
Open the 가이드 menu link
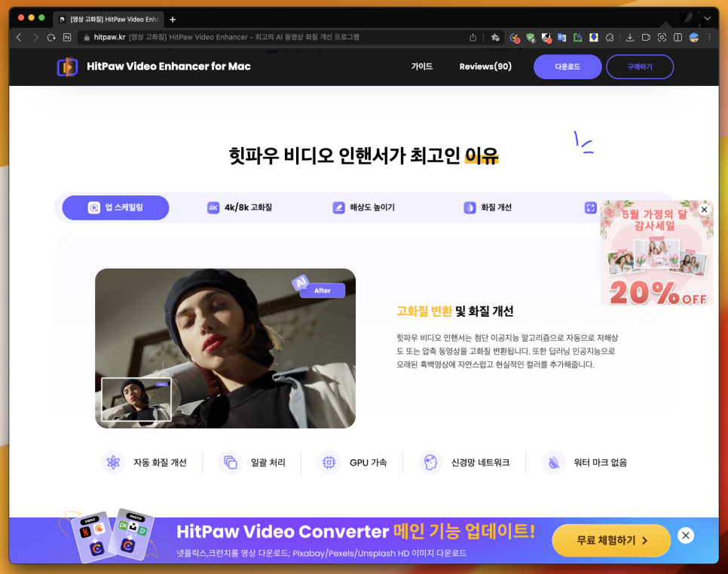point(421,66)
